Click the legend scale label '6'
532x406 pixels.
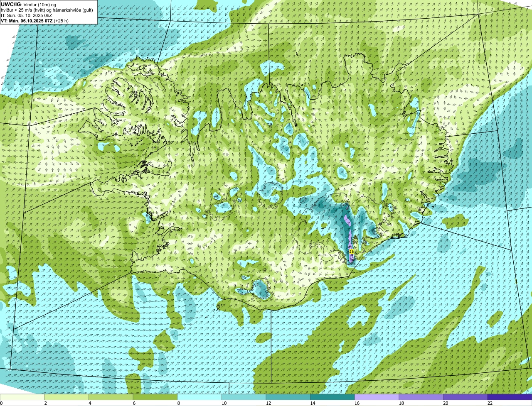coord(134,403)
